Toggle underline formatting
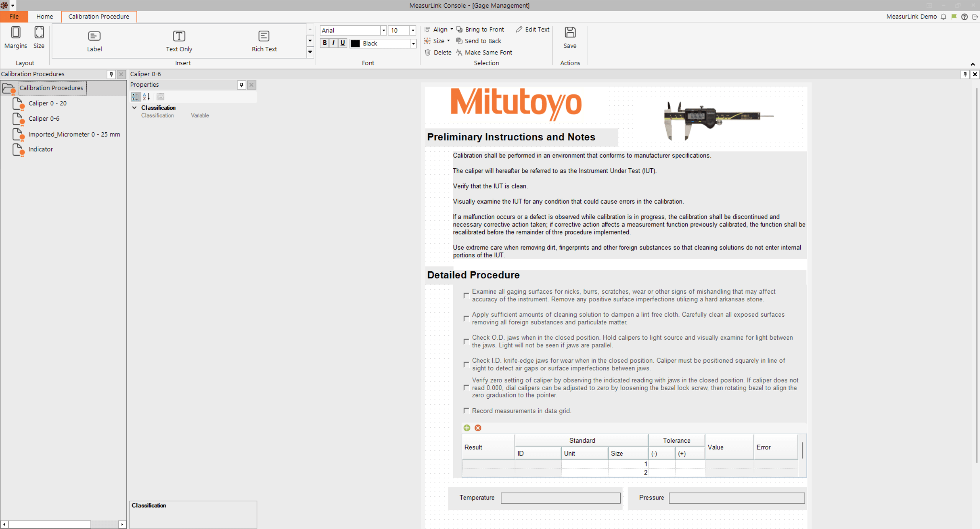Image resolution: width=980 pixels, height=529 pixels. tap(343, 43)
